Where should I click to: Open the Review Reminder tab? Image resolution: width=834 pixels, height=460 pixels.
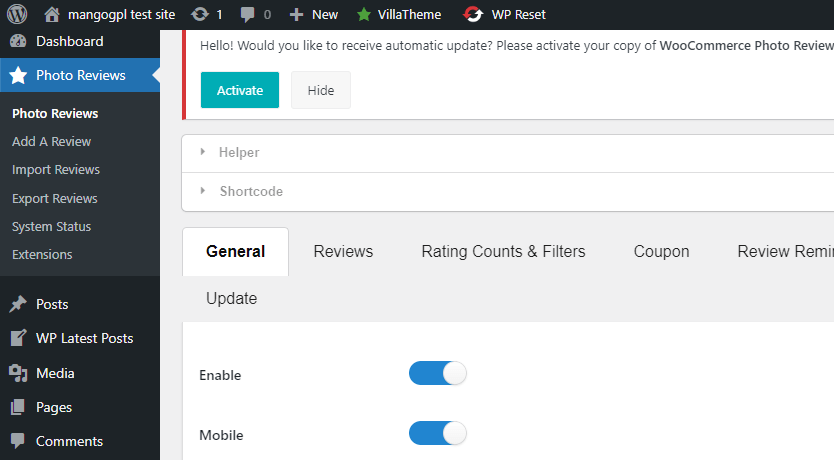tap(785, 252)
